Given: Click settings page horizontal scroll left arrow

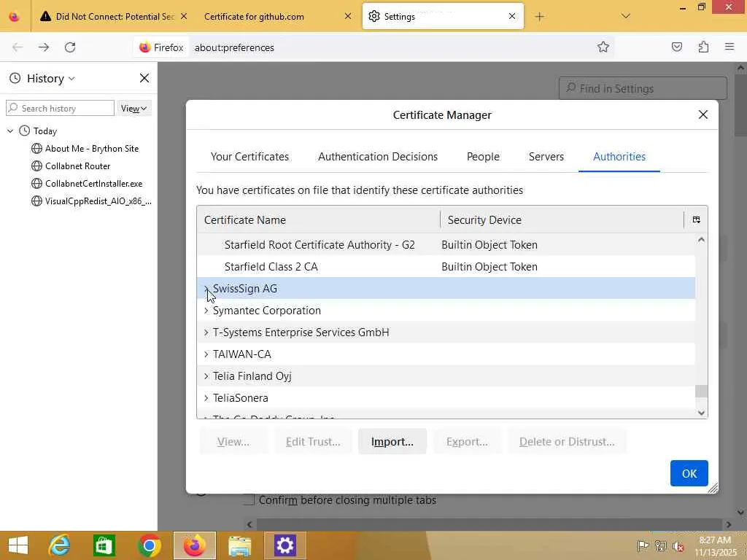Looking at the screenshot, I should point(249,524).
